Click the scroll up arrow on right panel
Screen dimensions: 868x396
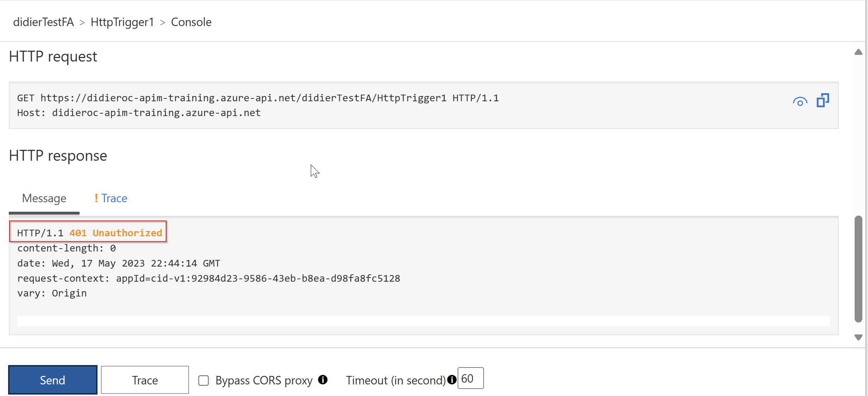point(857,52)
